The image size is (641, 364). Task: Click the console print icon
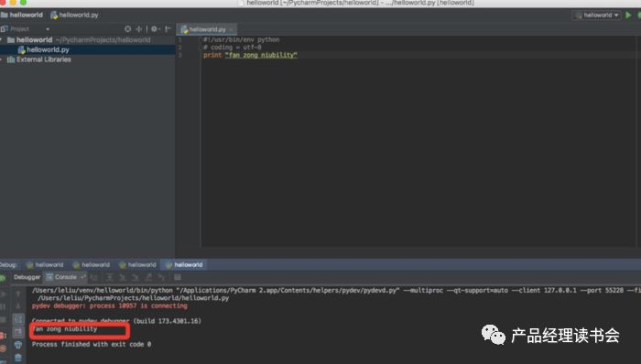tap(18, 345)
